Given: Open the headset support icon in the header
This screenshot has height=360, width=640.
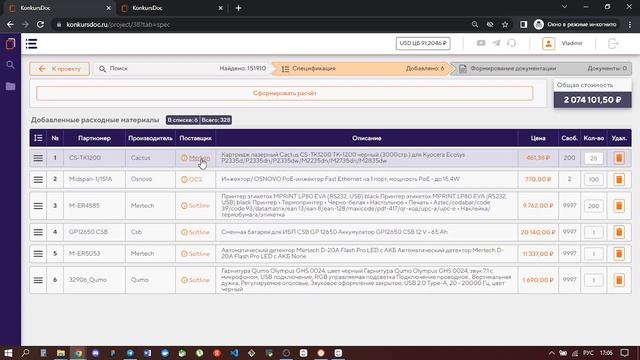Looking at the screenshot, I should pyautogui.click(x=511, y=43).
